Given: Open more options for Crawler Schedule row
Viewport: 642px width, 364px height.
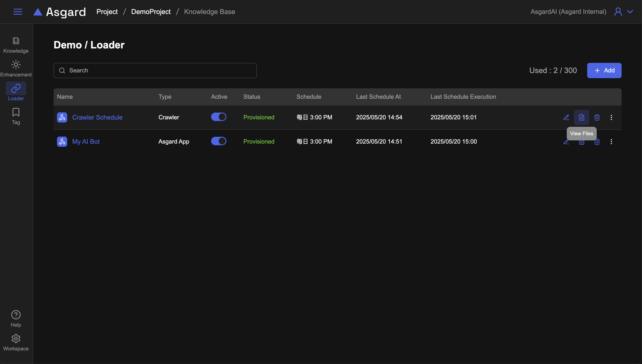Looking at the screenshot, I should (611, 117).
